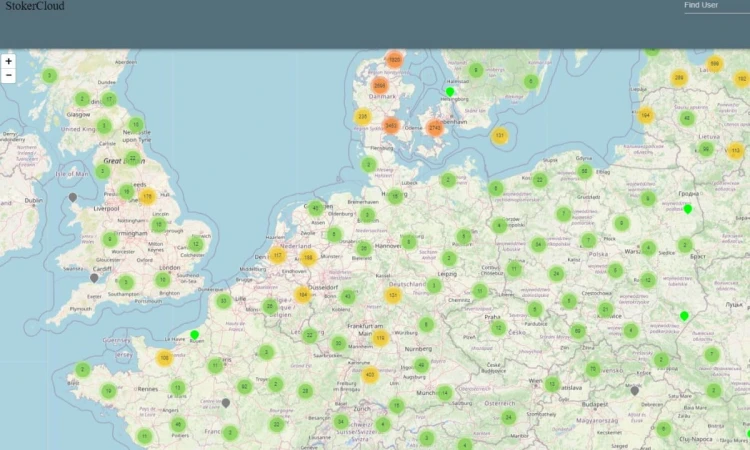Click the yellow 131 cluster in Baltic Sea

tap(500, 136)
